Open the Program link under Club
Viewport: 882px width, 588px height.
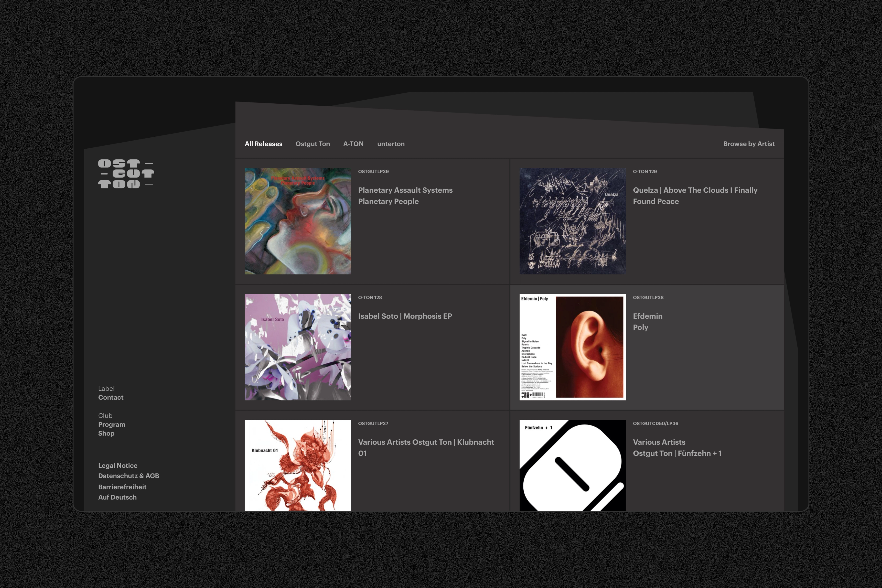(x=111, y=424)
